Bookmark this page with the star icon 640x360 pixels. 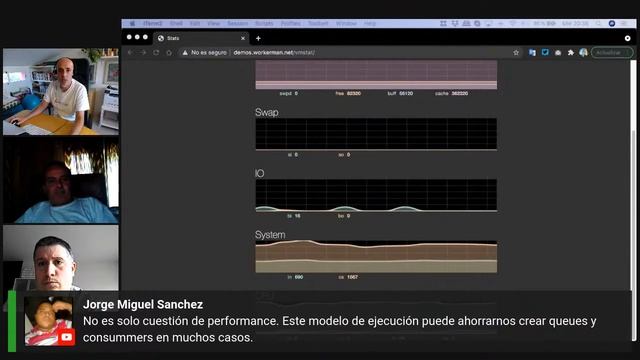516,52
